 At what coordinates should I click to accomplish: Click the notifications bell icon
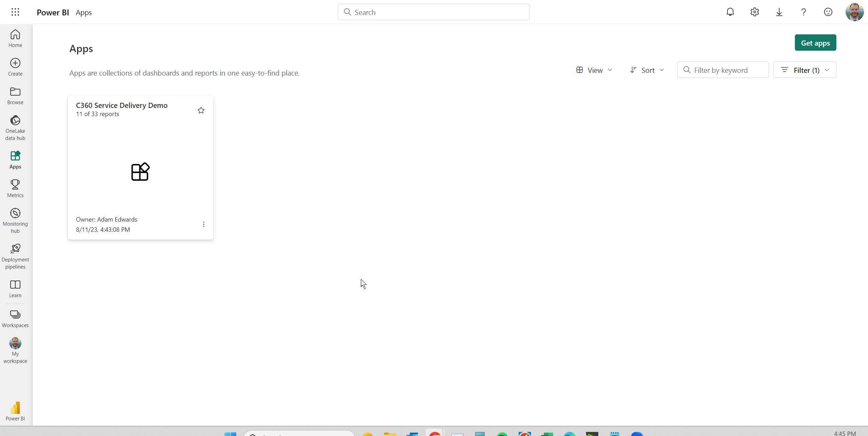pos(730,12)
